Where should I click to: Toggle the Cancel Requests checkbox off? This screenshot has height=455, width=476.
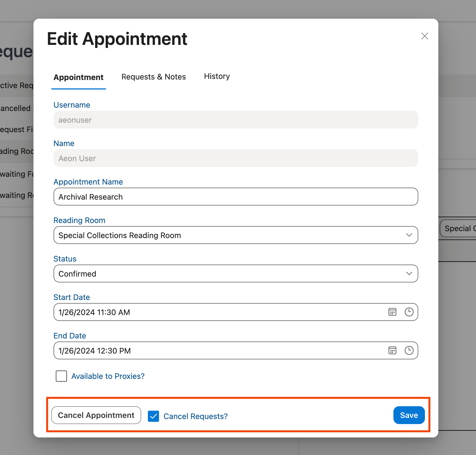(x=153, y=416)
